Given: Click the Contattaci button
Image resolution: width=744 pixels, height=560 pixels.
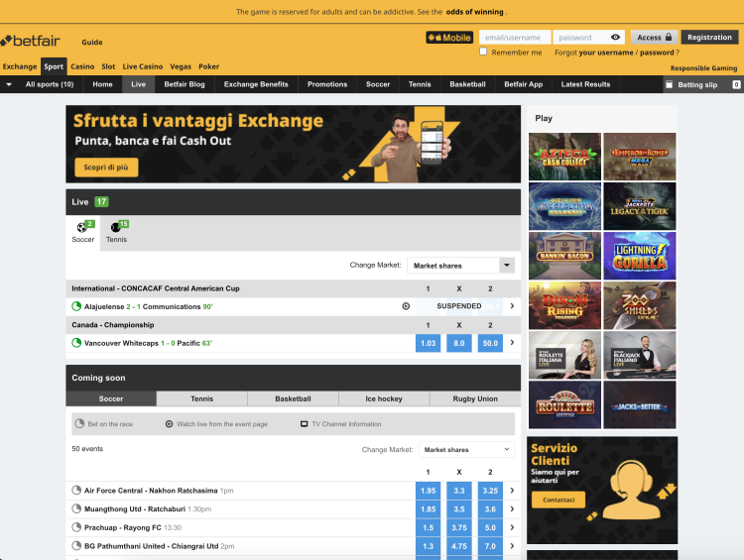Looking at the screenshot, I should click(558, 500).
